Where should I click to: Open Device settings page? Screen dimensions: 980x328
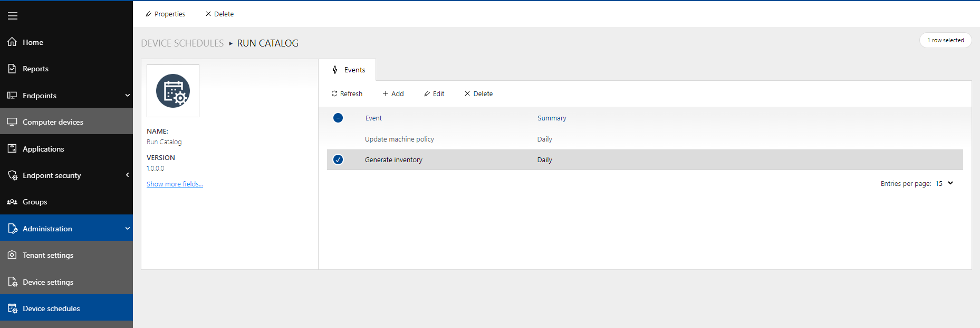pos(47,282)
